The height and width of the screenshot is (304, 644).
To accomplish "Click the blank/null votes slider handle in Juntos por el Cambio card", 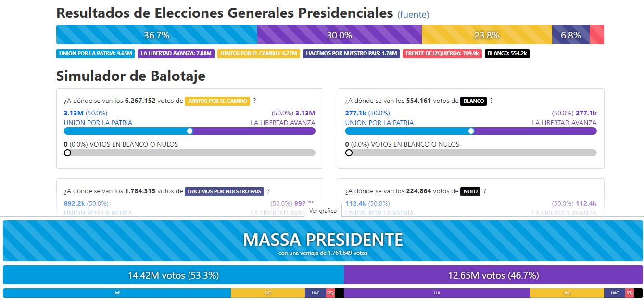I will click(67, 152).
